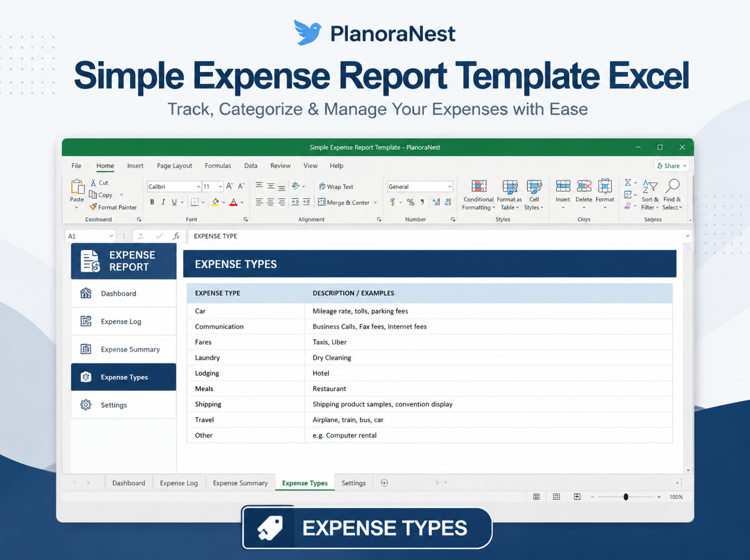Add a new sheet with plus icon
The width and height of the screenshot is (750, 560).
[x=384, y=483]
